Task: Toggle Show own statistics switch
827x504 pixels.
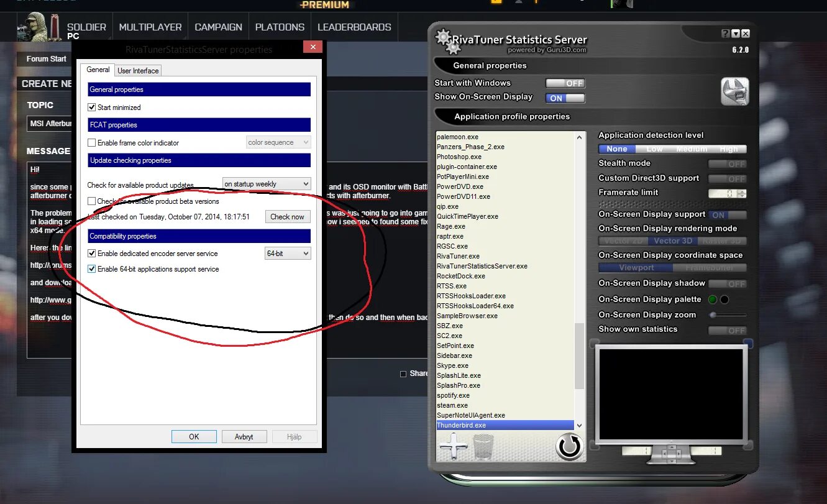Action: 727,331
